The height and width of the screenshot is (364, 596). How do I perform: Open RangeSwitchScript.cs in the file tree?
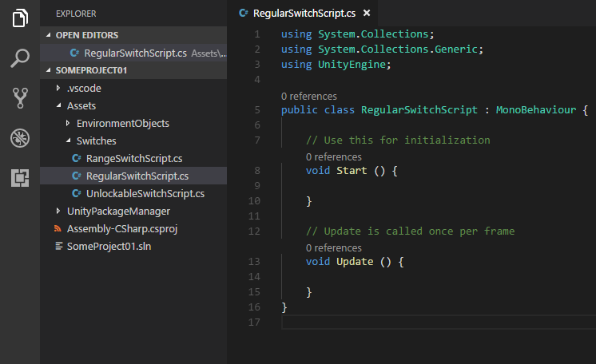133,158
